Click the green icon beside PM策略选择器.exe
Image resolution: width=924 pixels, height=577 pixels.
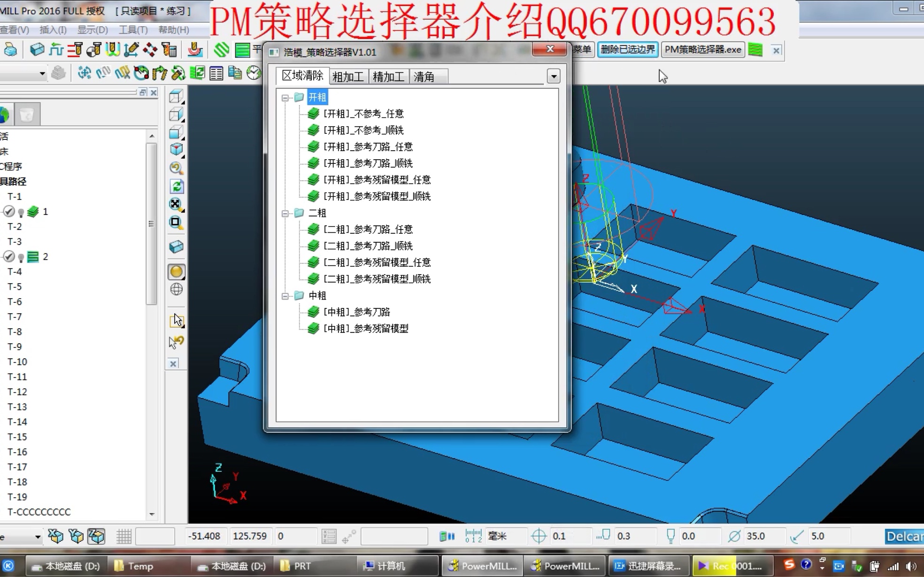[x=755, y=50]
